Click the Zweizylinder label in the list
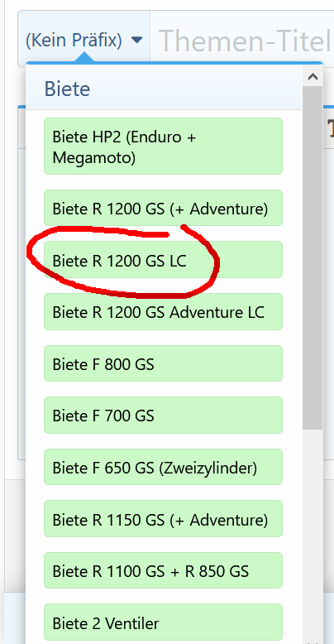The image size is (334, 644). 208,468
